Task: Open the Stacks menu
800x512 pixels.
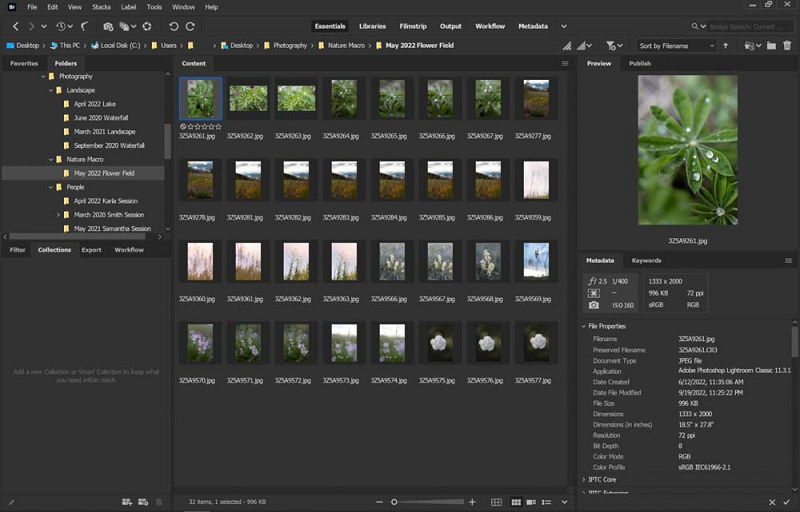Action: coord(101,7)
